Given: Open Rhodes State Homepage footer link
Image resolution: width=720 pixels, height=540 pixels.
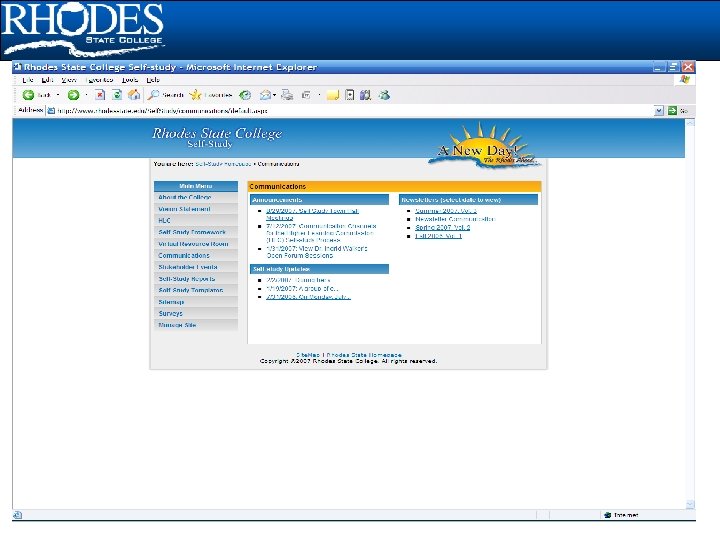Looking at the screenshot, I should point(364,354).
